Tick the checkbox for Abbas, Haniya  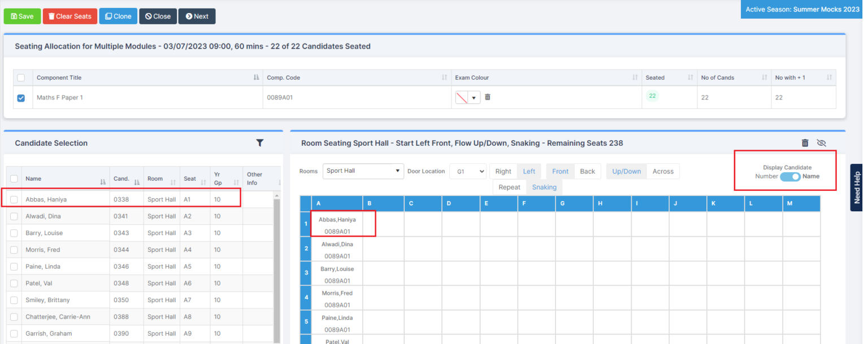coord(14,199)
